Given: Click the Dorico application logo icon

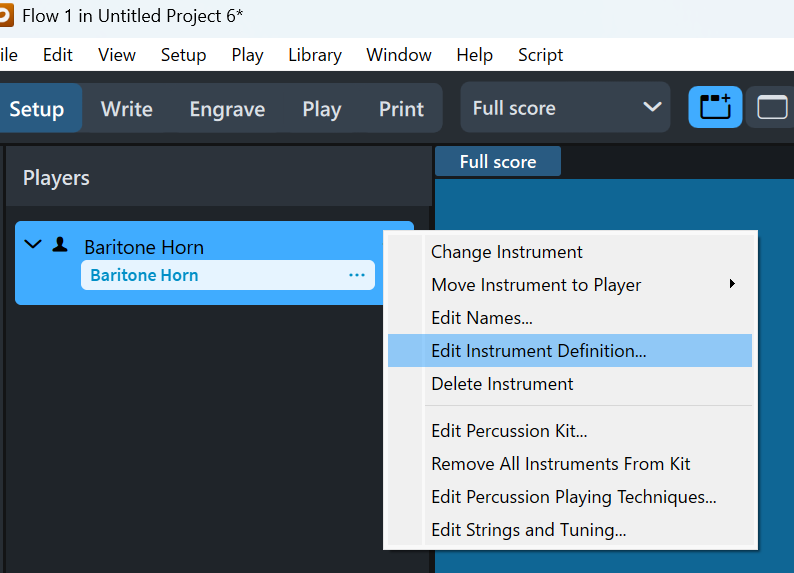Looking at the screenshot, I should [4, 15].
